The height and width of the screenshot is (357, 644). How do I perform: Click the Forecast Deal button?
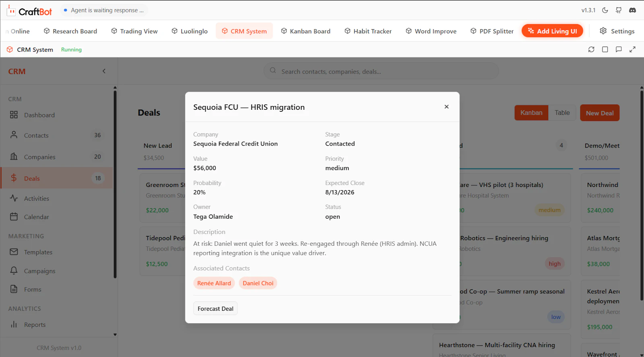click(215, 308)
